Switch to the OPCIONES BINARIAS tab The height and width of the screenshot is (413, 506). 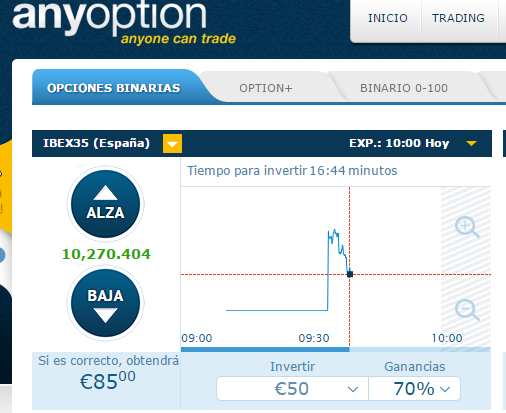(113, 88)
